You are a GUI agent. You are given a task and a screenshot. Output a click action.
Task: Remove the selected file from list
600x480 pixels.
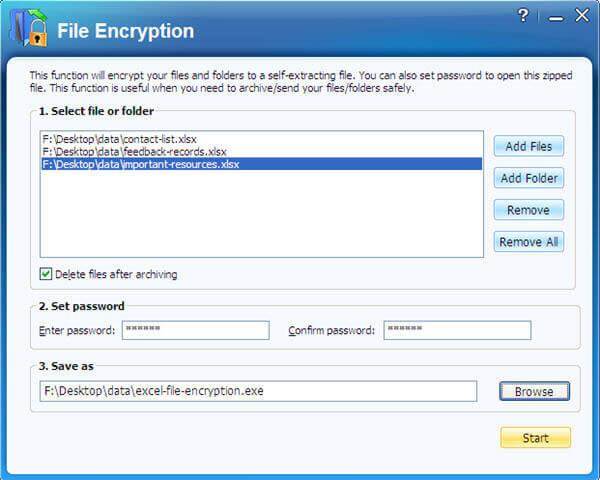tap(528, 210)
